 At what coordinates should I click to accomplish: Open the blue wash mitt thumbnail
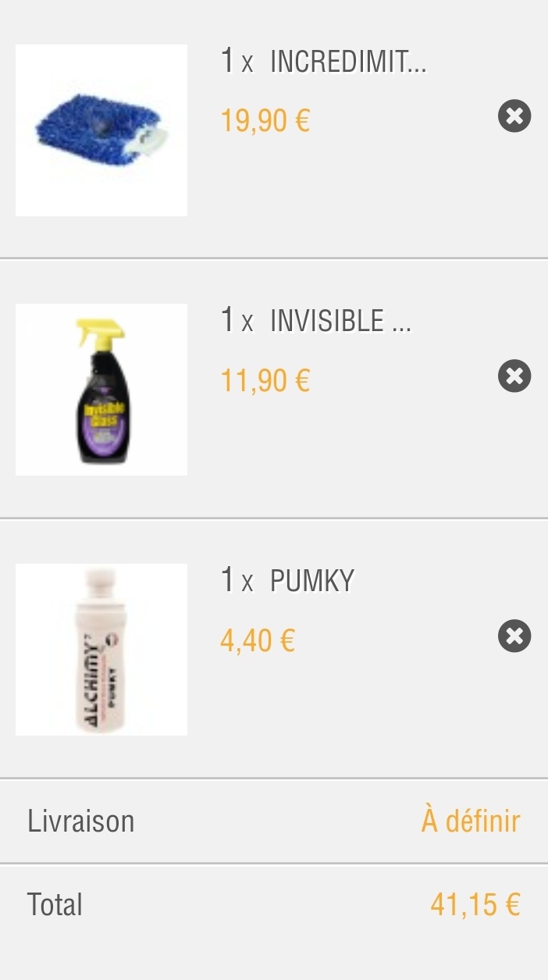[x=101, y=130]
